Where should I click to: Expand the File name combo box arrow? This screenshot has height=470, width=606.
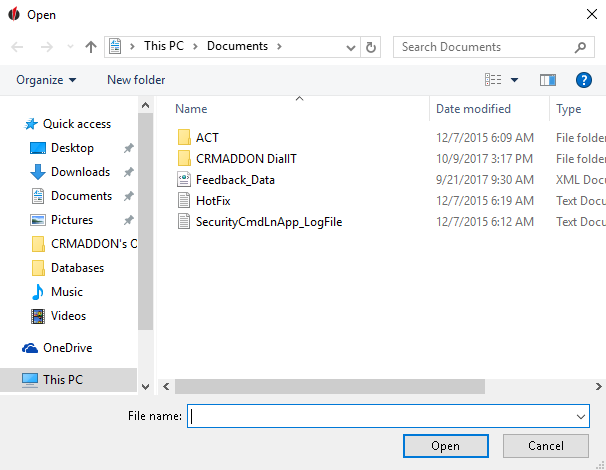tap(580, 416)
